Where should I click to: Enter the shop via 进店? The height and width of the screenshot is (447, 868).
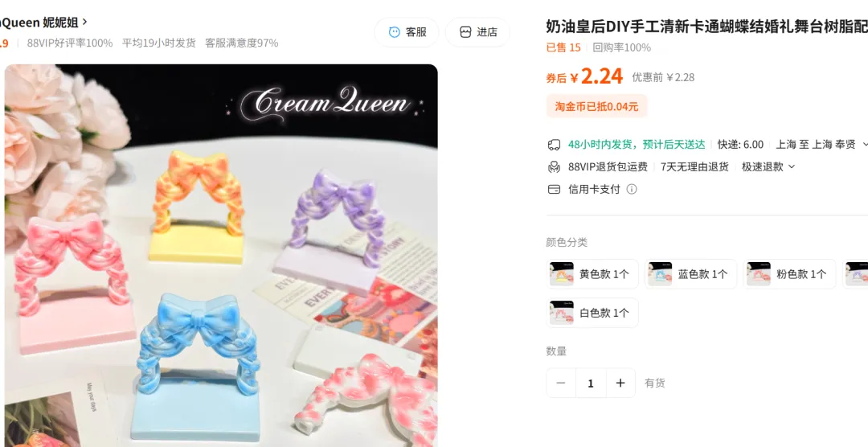(x=477, y=32)
